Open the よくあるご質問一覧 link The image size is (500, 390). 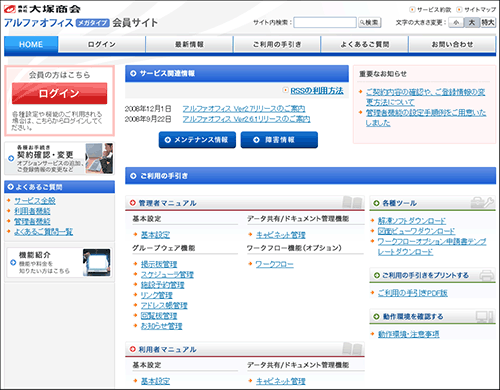point(43,232)
